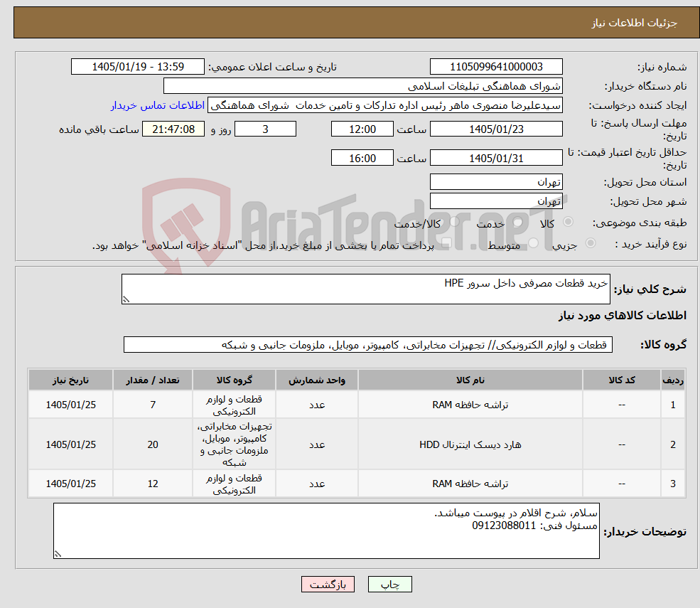
Task: Click the کد کالا column header
Action: pyautogui.click(x=622, y=380)
